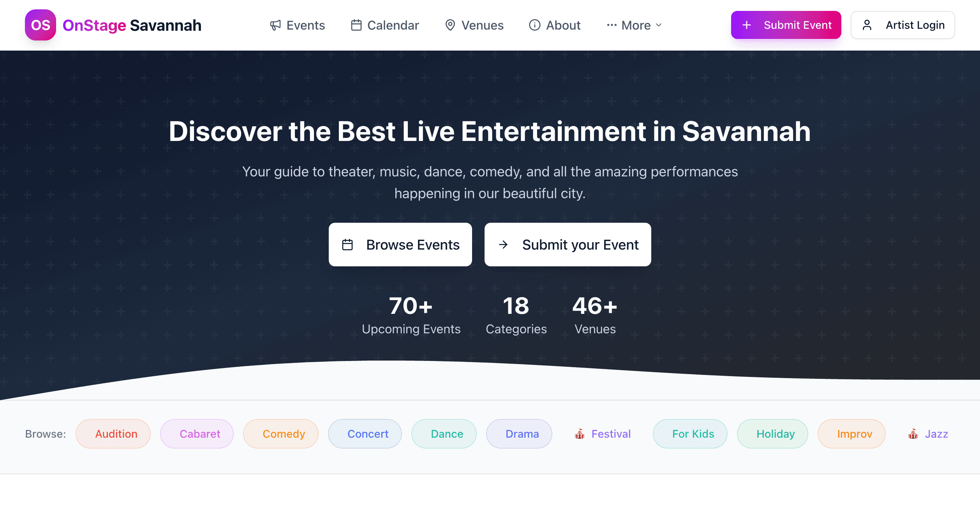The image size is (980, 514).
Task: Click the megaphone icon beside Events
Action: click(276, 25)
